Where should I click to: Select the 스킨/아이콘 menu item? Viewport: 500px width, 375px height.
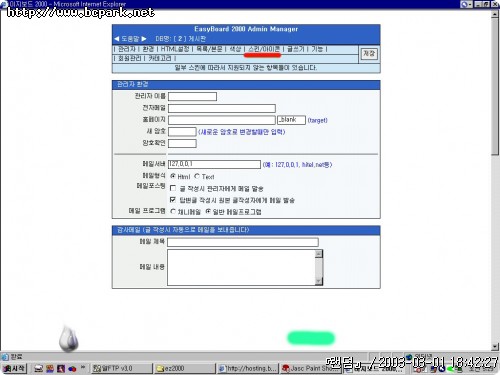click(x=264, y=49)
